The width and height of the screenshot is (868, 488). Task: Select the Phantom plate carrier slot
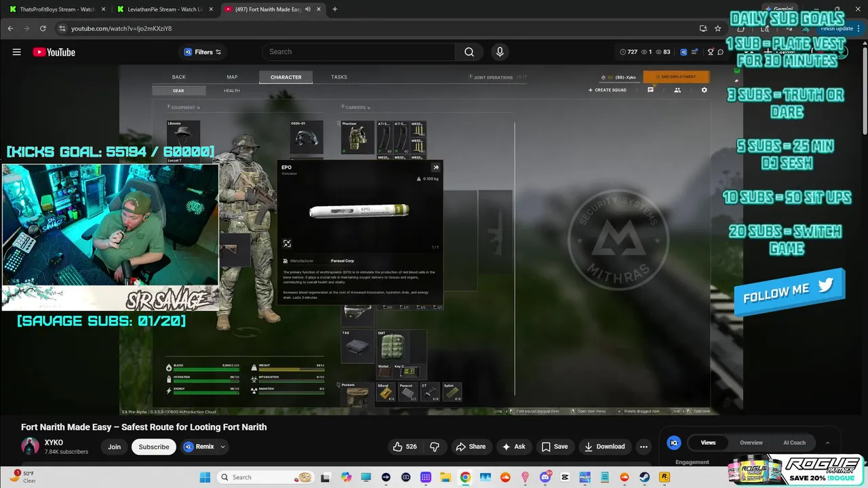tap(357, 138)
